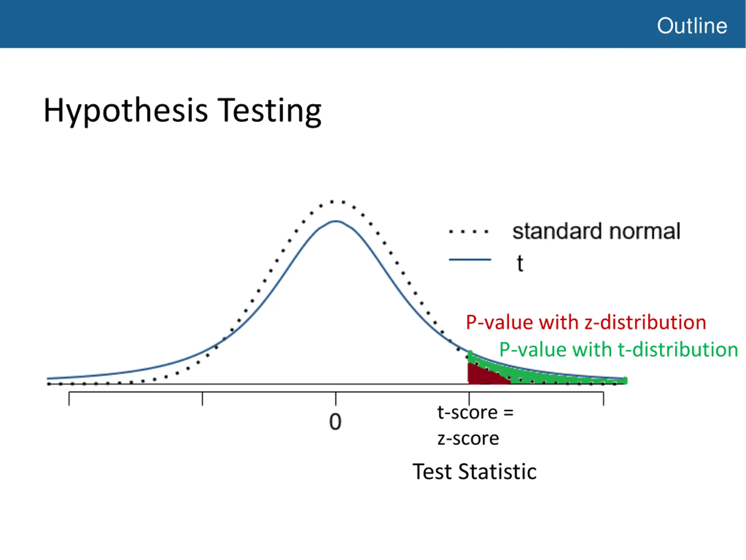746x560 pixels.
Task: Click the blue solid t legend line
Action: [470, 260]
